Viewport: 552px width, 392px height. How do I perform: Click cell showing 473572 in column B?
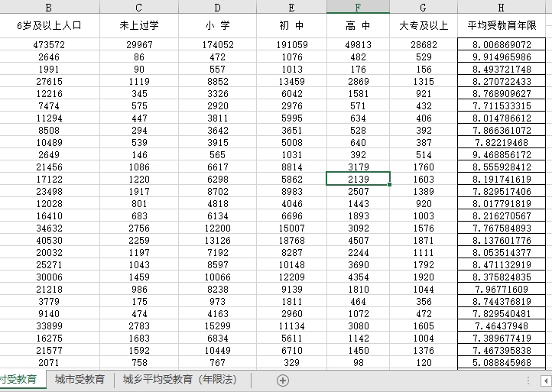point(49,44)
